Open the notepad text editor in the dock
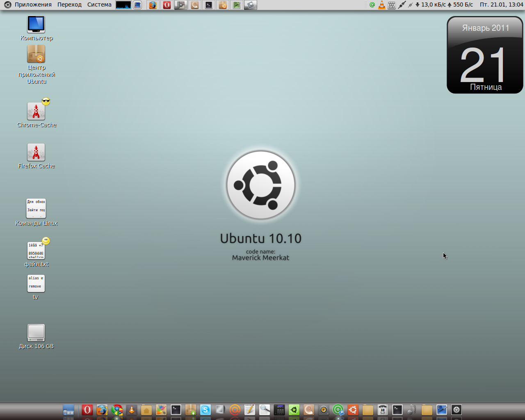 click(250, 410)
